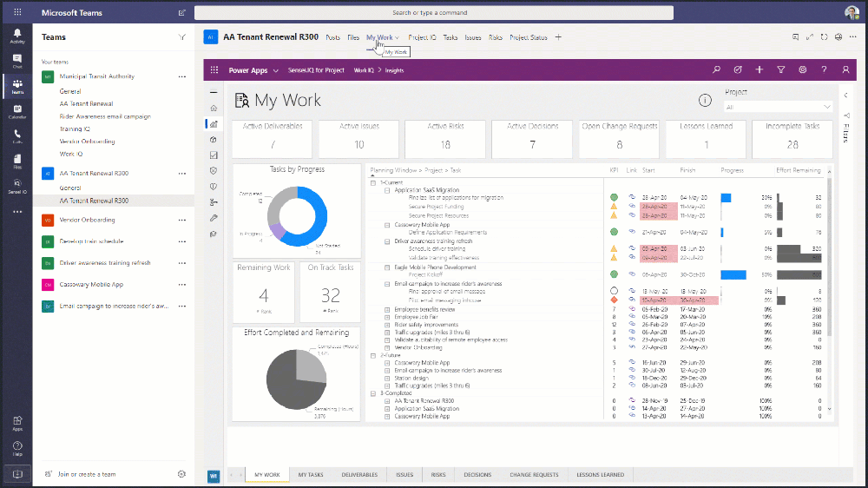Switch to Project Status tab
The image size is (868, 488).
[528, 37]
